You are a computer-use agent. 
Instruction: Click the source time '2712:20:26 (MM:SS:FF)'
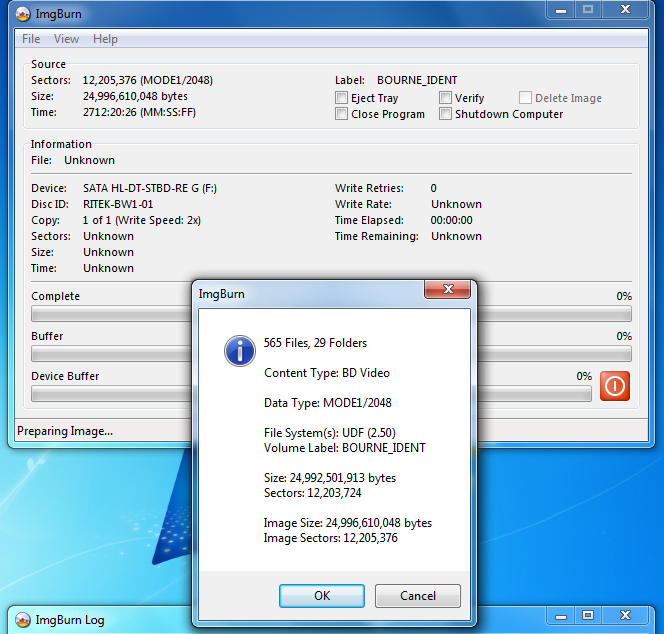pyautogui.click(x=139, y=113)
